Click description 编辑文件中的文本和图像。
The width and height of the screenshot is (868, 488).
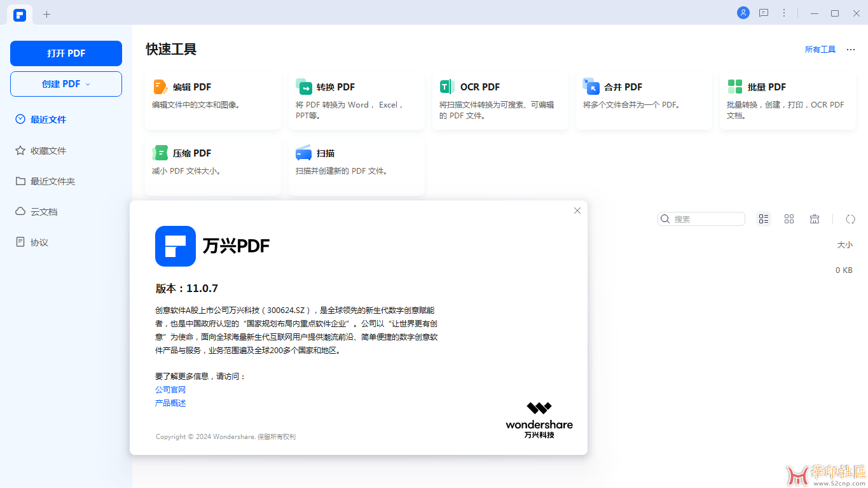[x=196, y=105]
